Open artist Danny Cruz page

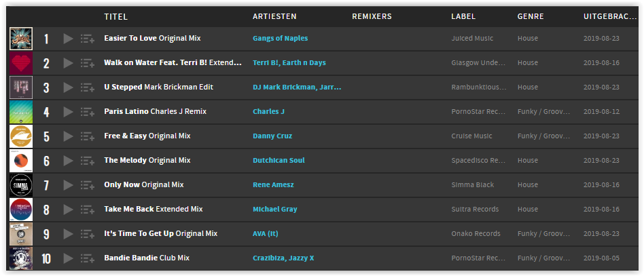pyautogui.click(x=272, y=136)
